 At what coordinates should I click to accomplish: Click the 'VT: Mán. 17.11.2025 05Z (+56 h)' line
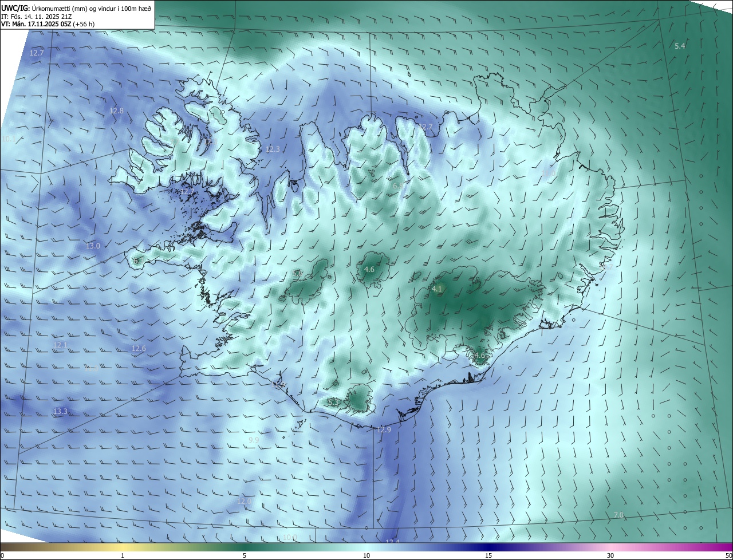point(48,24)
